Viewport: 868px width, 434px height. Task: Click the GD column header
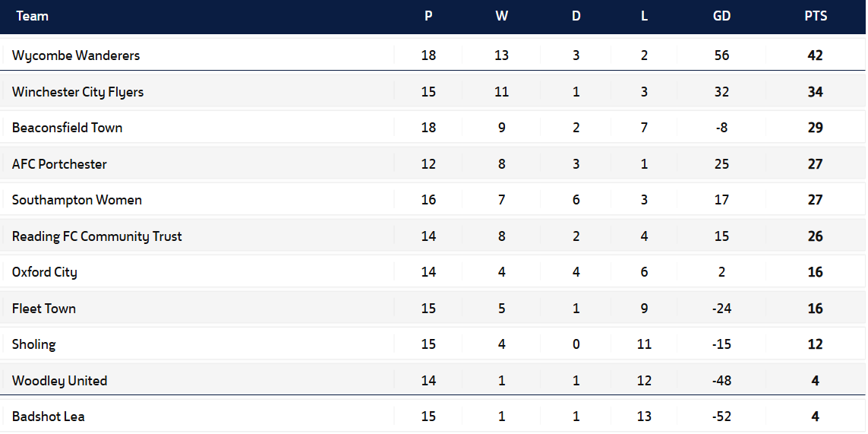pos(721,16)
